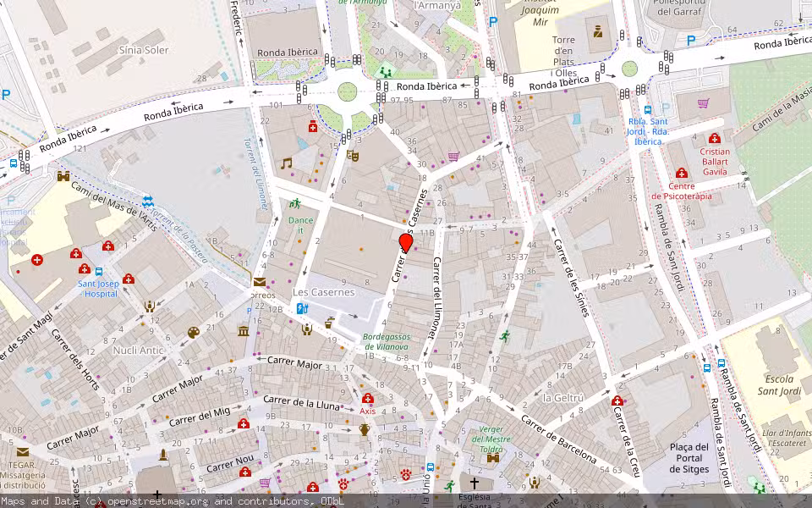The width and height of the screenshot is (812, 508).
Task: Click the red map marker pin
Action: [x=406, y=243]
